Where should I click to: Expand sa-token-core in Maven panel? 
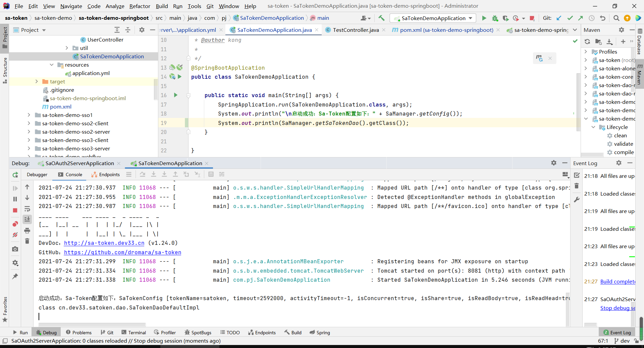pos(586,77)
